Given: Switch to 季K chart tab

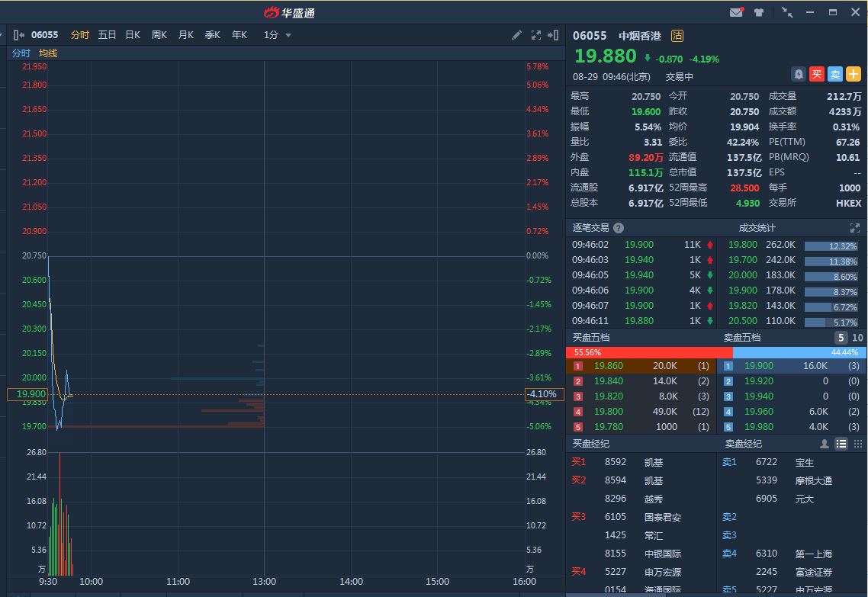Looking at the screenshot, I should coord(213,35).
